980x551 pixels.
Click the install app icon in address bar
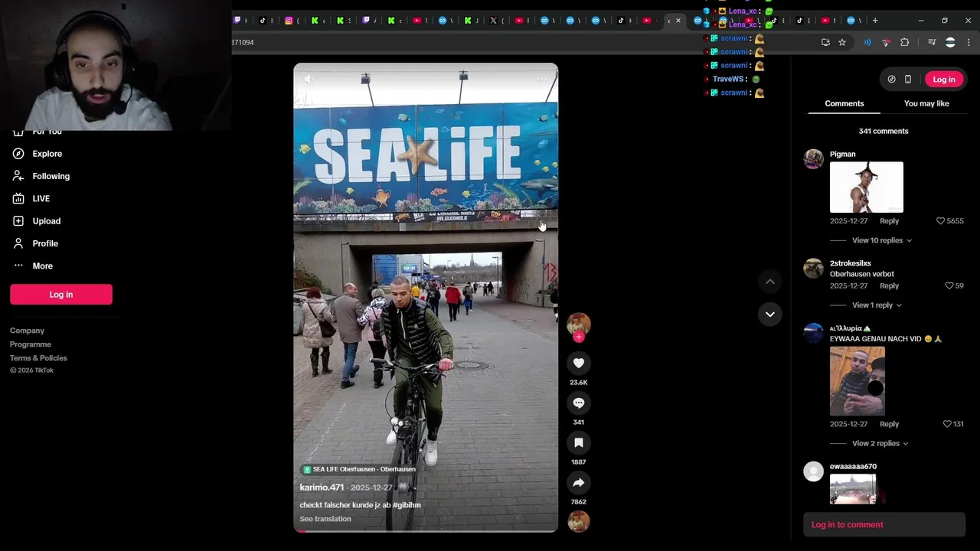[x=825, y=43]
